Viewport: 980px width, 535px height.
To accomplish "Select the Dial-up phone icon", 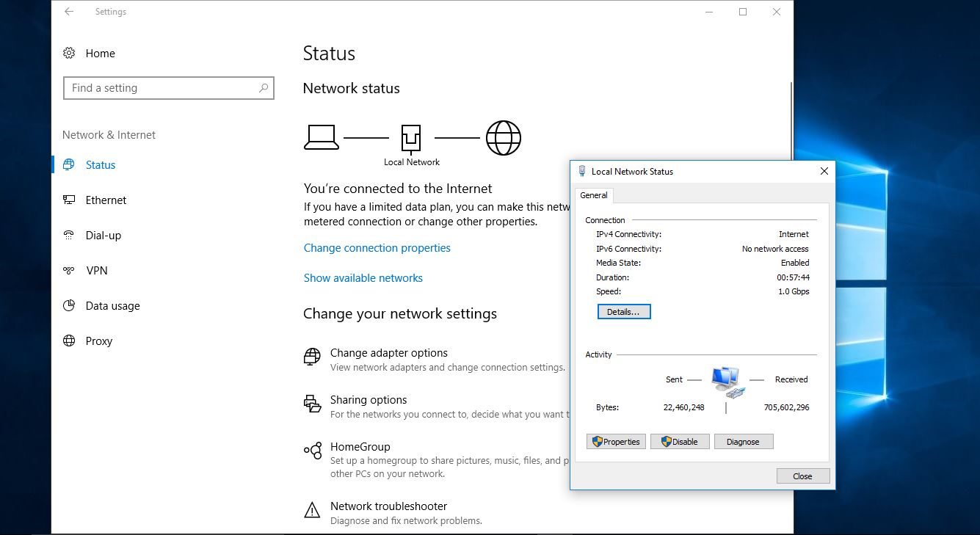I will [x=70, y=235].
